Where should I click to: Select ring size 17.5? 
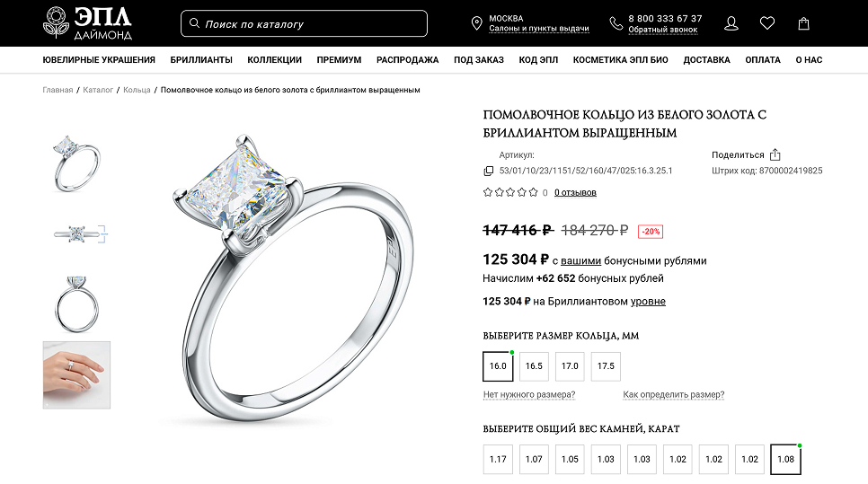coord(606,366)
